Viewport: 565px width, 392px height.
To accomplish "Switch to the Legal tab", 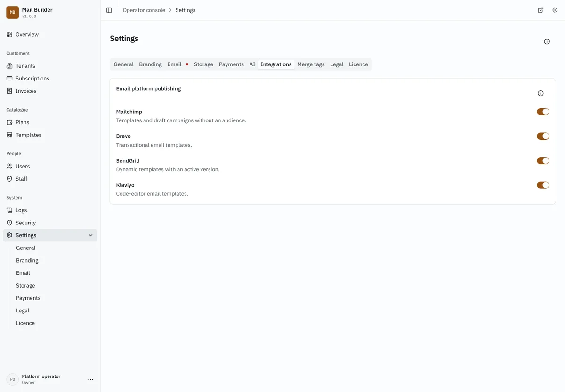I will (337, 64).
